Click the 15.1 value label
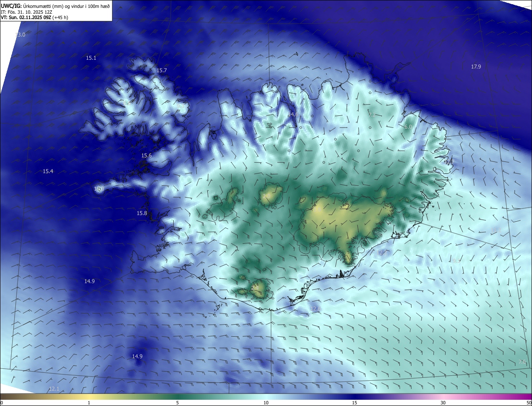 coord(91,58)
